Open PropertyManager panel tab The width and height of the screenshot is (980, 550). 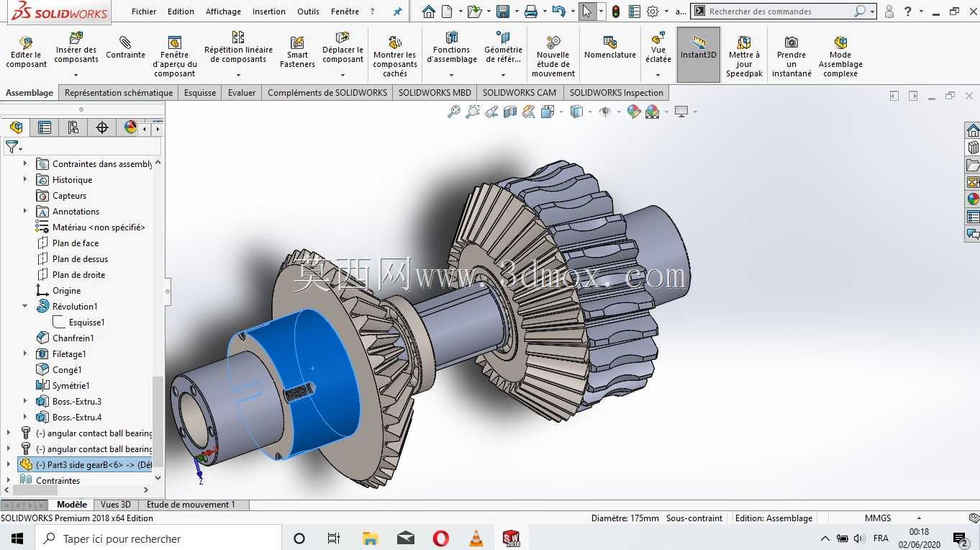[x=45, y=127]
